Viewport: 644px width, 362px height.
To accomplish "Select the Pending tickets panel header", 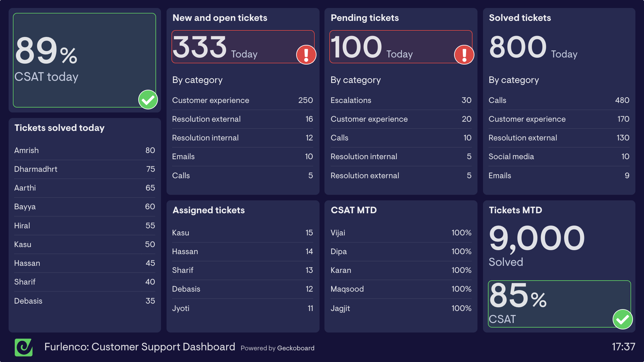I will click(x=364, y=18).
